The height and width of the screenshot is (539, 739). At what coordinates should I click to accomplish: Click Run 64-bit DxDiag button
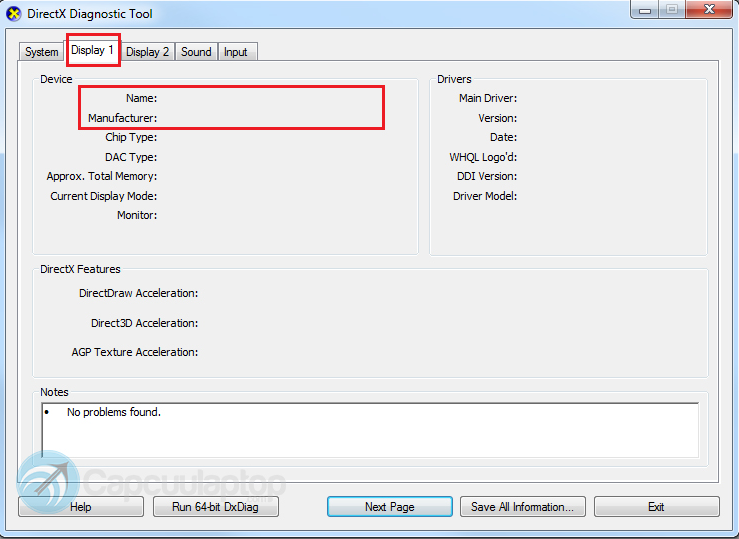tap(216, 507)
